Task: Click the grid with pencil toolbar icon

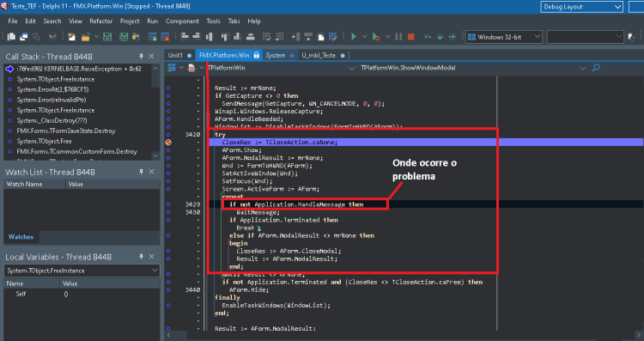Action: click(332, 37)
